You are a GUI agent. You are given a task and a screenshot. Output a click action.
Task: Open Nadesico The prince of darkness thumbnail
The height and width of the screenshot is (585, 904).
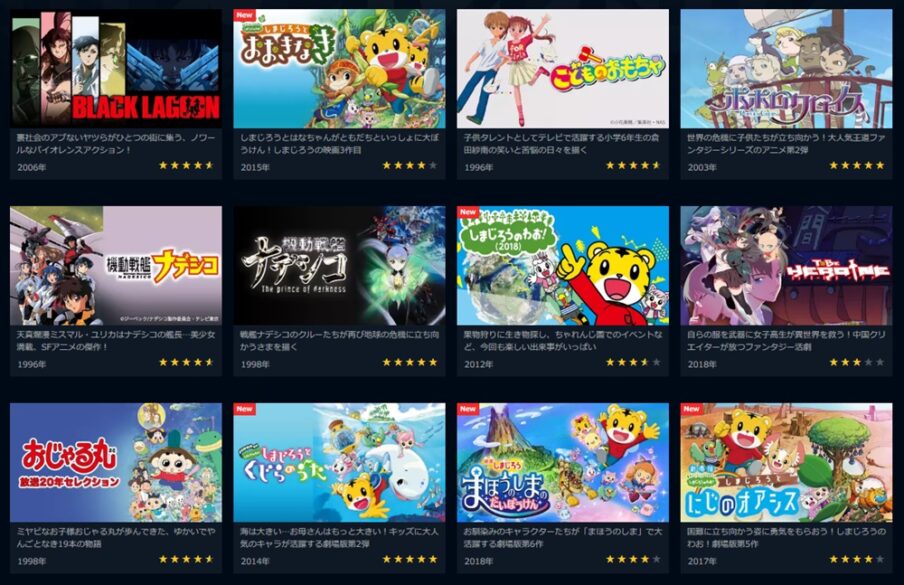click(339, 266)
